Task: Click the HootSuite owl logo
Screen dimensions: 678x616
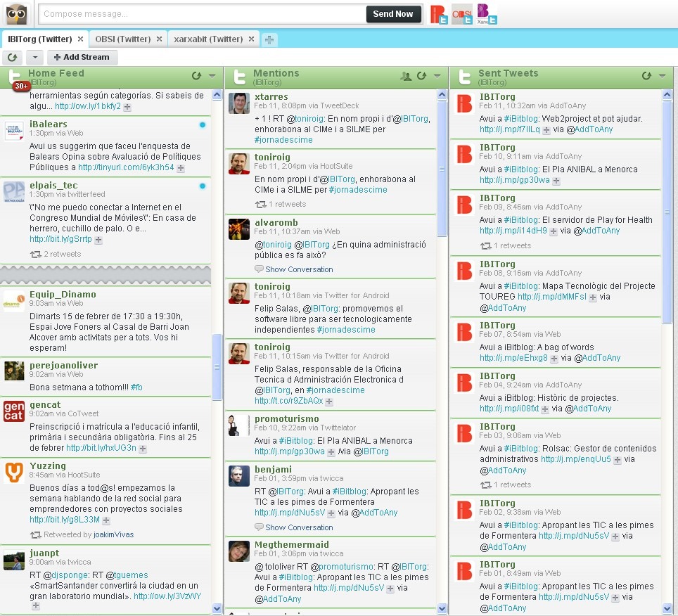Action: 17,14
